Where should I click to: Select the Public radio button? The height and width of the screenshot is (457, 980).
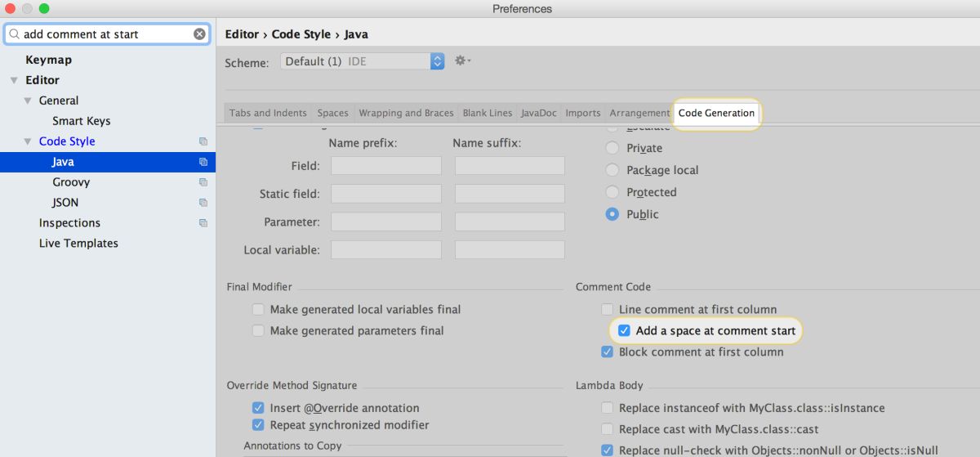tap(612, 214)
